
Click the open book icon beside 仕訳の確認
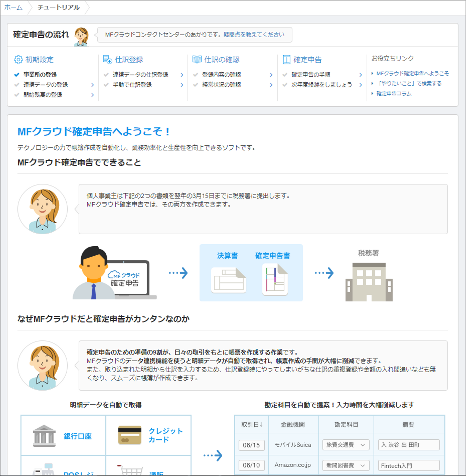pyautogui.click(x=197, y=60)
